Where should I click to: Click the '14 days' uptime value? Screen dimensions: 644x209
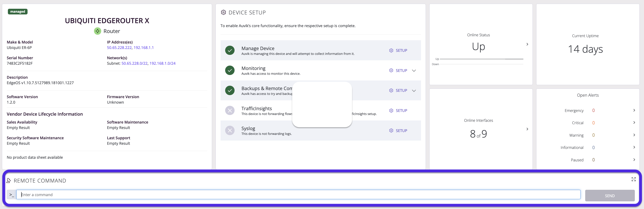pos(585,49)
